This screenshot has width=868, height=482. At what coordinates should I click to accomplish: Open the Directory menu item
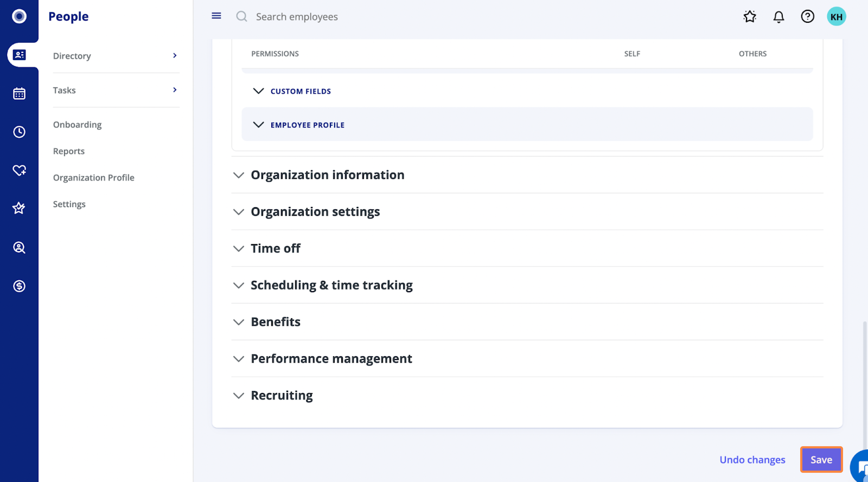pos(72,56)
